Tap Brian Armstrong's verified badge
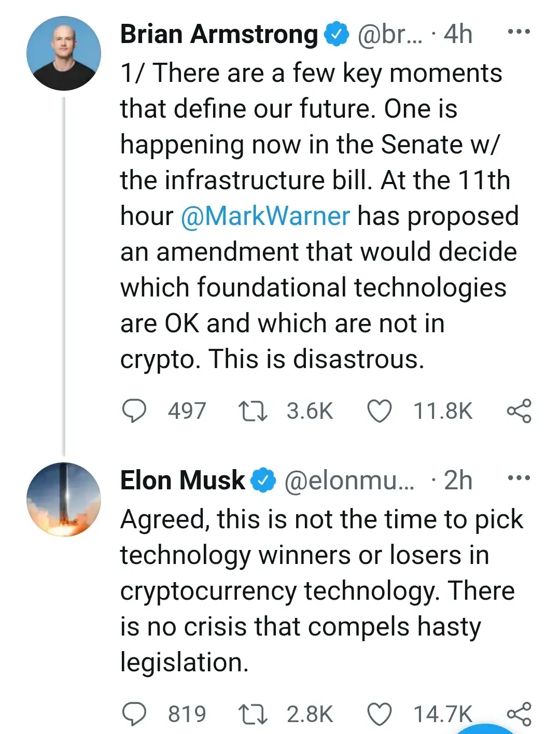 click(337, 34)
